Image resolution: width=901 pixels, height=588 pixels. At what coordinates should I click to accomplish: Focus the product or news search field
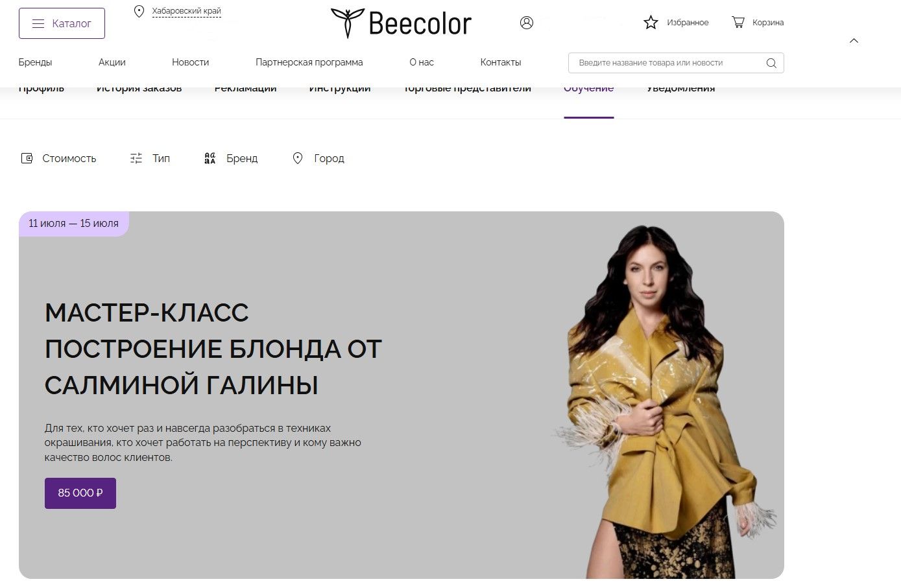676,63
